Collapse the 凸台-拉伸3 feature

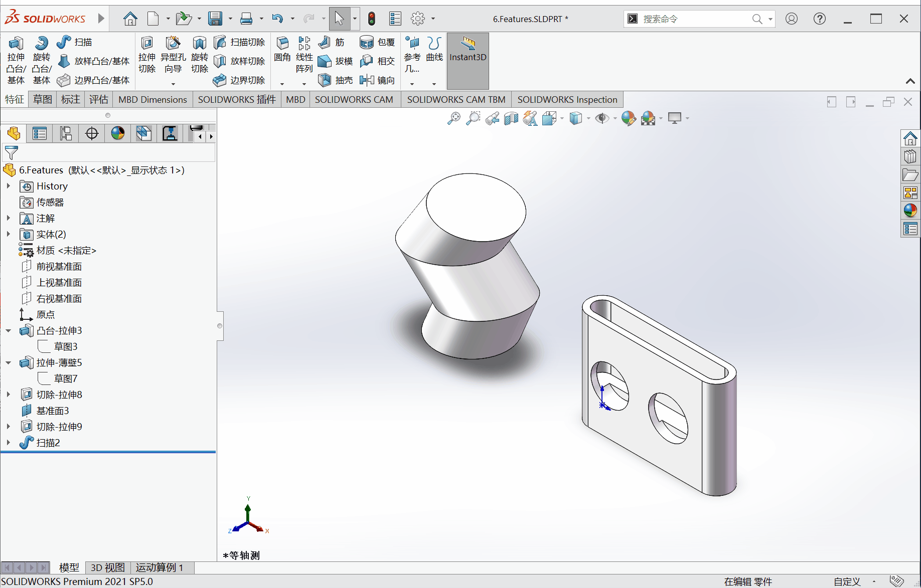coord(9,330)
